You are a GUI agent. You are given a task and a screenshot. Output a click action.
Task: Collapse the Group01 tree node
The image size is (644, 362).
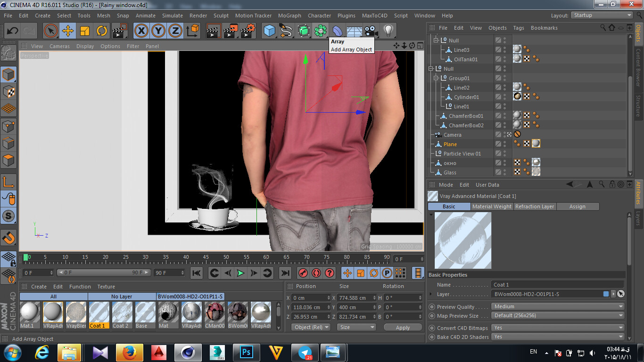coord(437,78)
